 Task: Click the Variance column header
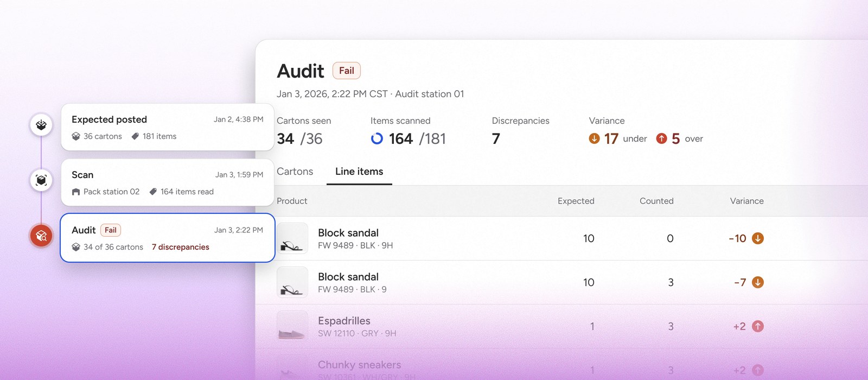click(747, 201)
